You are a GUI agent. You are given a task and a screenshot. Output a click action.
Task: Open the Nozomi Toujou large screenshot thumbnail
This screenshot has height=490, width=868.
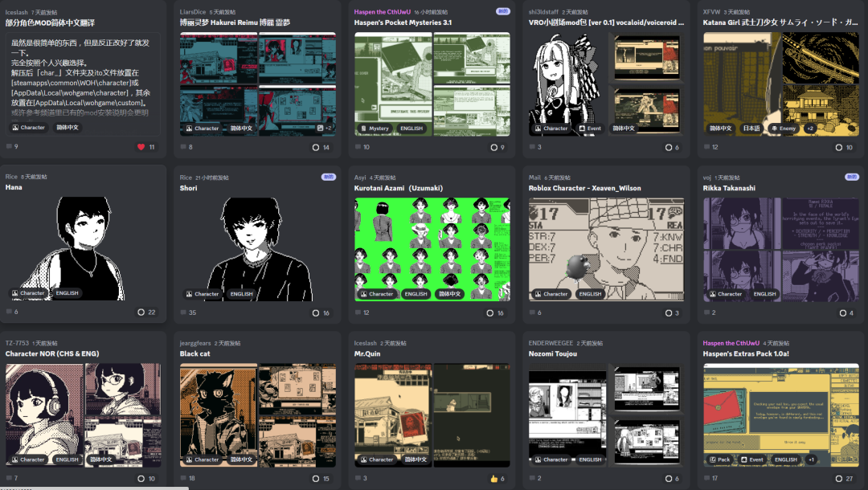(567, 414)
